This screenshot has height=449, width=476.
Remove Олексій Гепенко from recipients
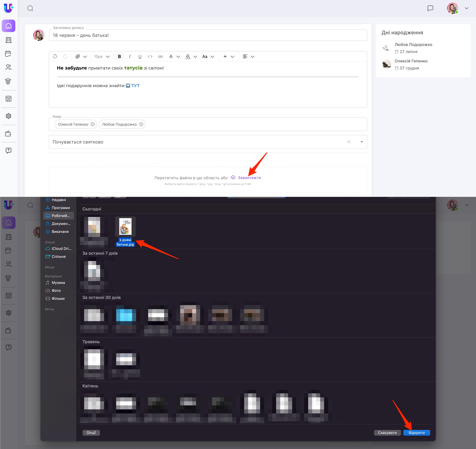click(93, 124)
